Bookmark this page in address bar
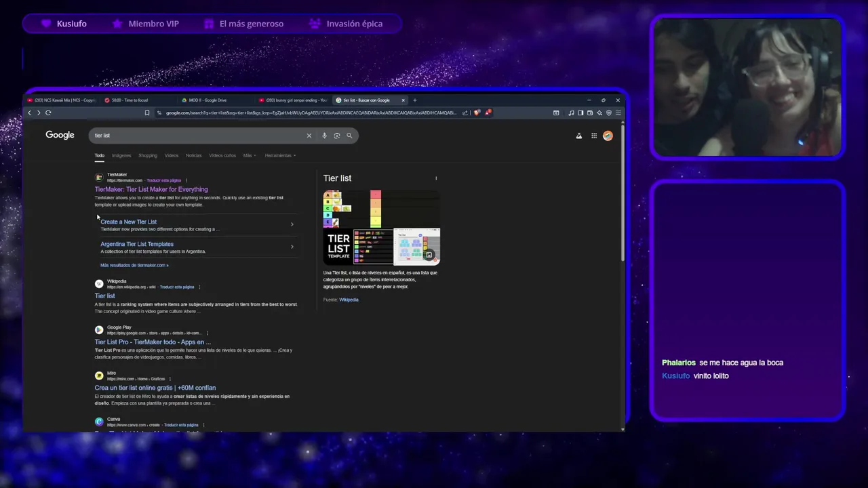868x488 pixels. 147,113
